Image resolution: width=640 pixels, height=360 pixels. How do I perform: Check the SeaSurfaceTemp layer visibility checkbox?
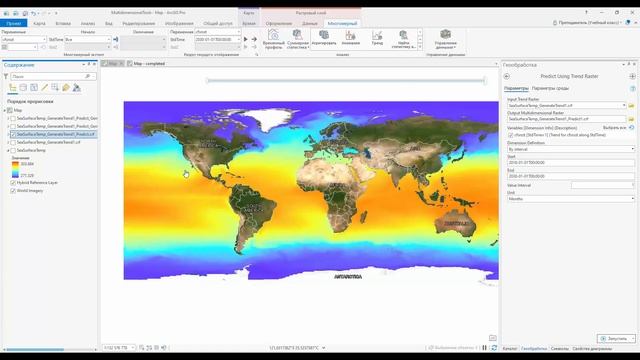[x=13, y=150]
